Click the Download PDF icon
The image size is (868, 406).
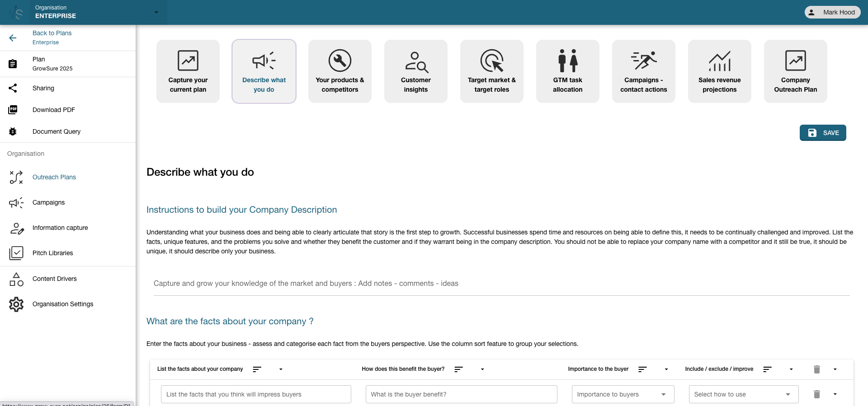click(x=13, y=110)
